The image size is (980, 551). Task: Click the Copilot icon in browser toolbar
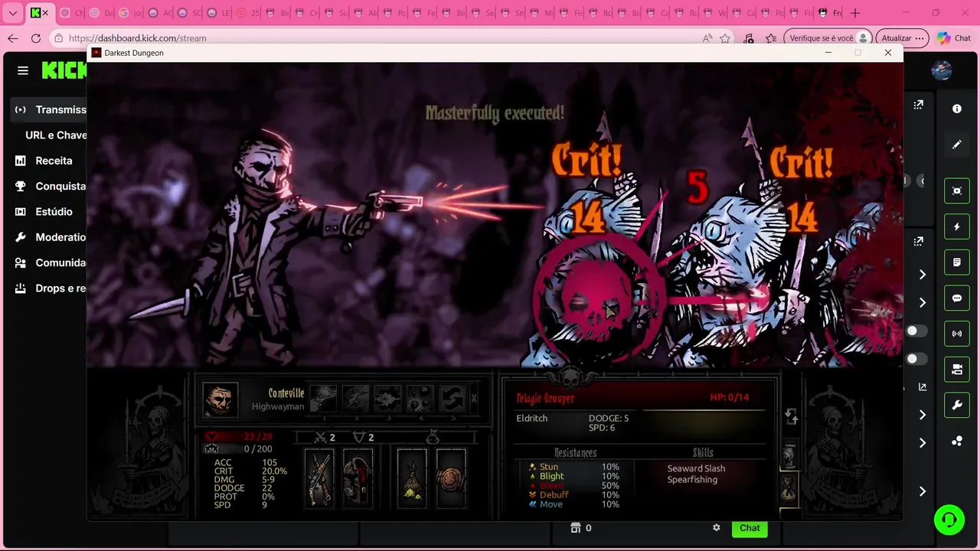pyautogui.click(x=944, y=38)
